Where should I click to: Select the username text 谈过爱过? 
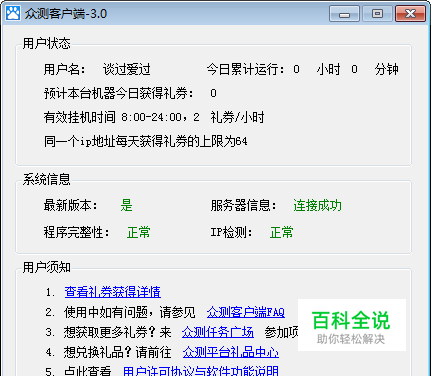(126, 69)
